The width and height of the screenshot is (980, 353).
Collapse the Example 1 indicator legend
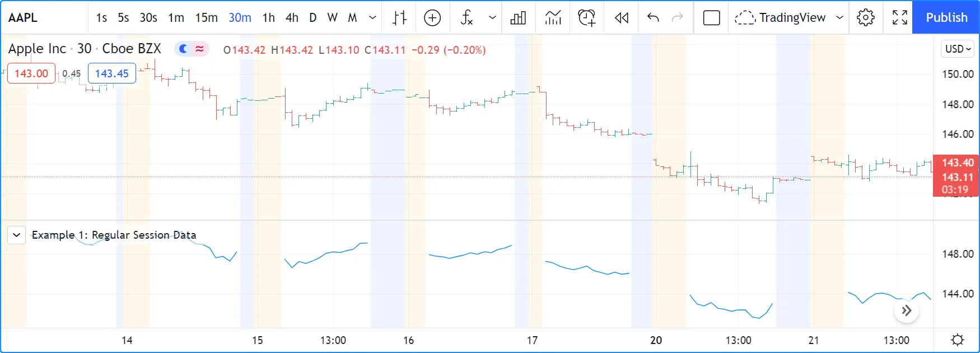coord(17,235)
